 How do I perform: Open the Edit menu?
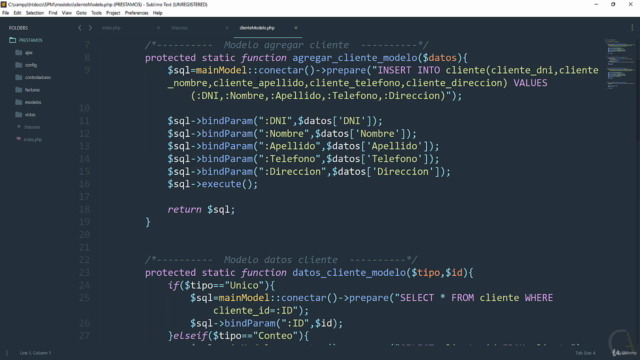[x=17, y=13]
